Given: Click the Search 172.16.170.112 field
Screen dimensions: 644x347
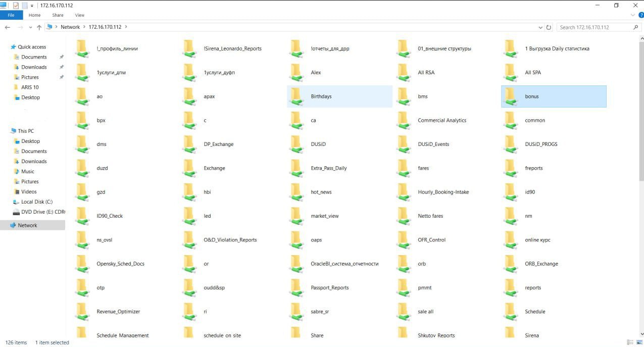Looking at the screenshot, I should tap(593, 27).
